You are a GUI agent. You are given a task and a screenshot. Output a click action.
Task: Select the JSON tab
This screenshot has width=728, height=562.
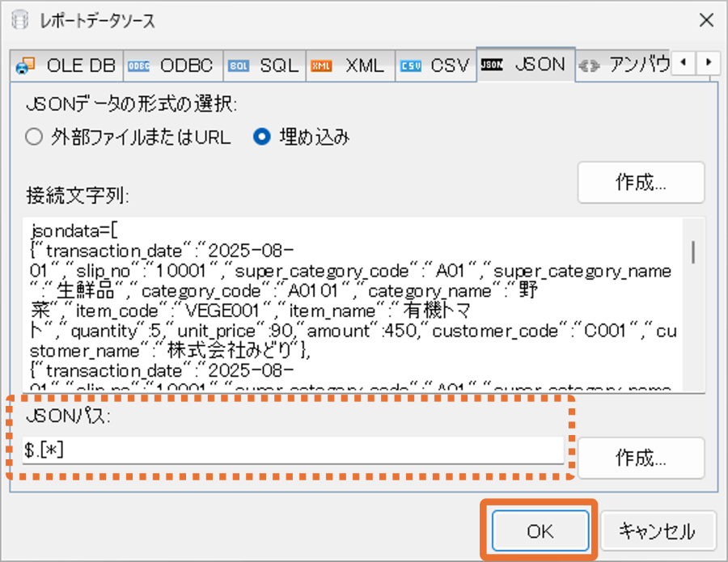[x=526, y=65]
